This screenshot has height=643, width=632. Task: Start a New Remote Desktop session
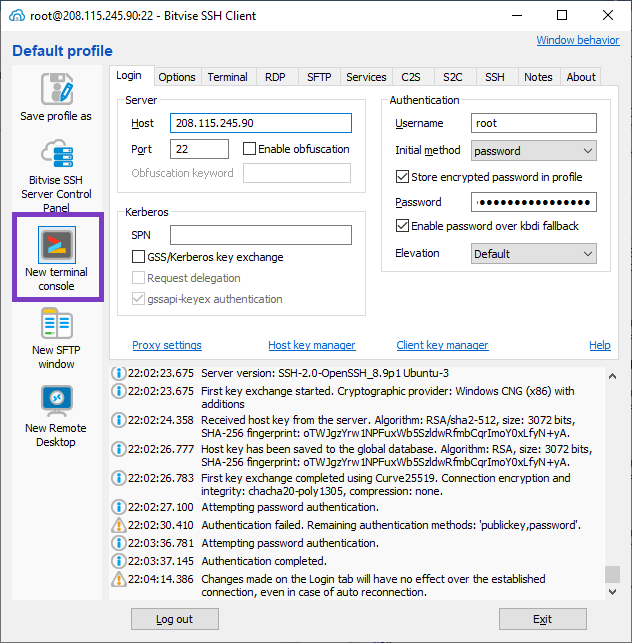point(57,416)
